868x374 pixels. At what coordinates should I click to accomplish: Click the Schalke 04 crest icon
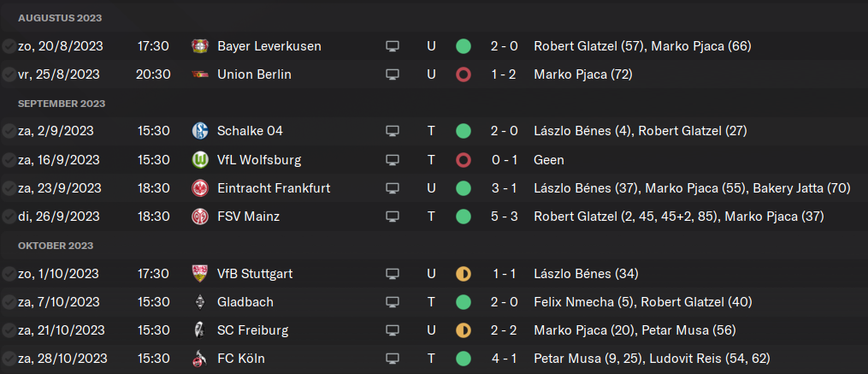coord(199,131)
